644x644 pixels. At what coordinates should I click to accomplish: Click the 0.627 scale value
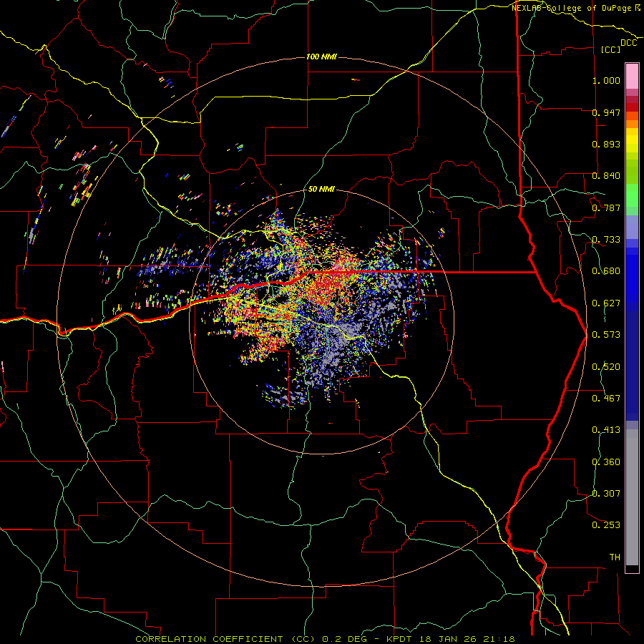pyautogui.click(x=606, y=303)
